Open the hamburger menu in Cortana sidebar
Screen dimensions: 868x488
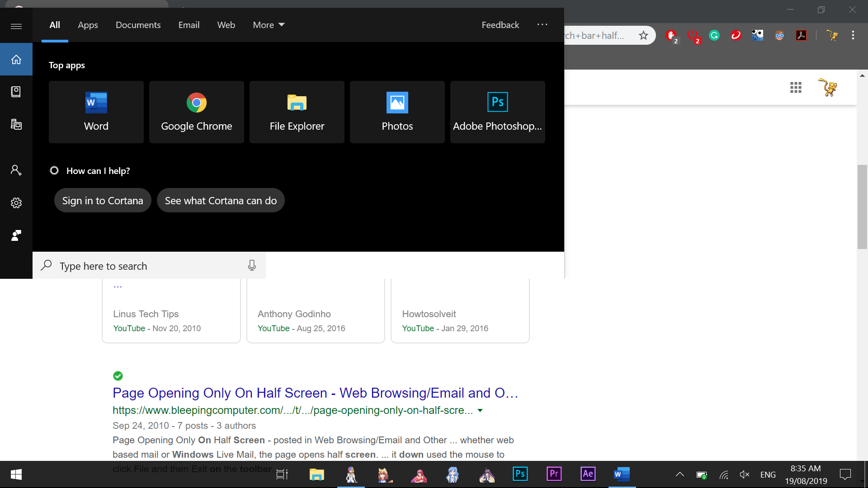(x=16, y=26)
